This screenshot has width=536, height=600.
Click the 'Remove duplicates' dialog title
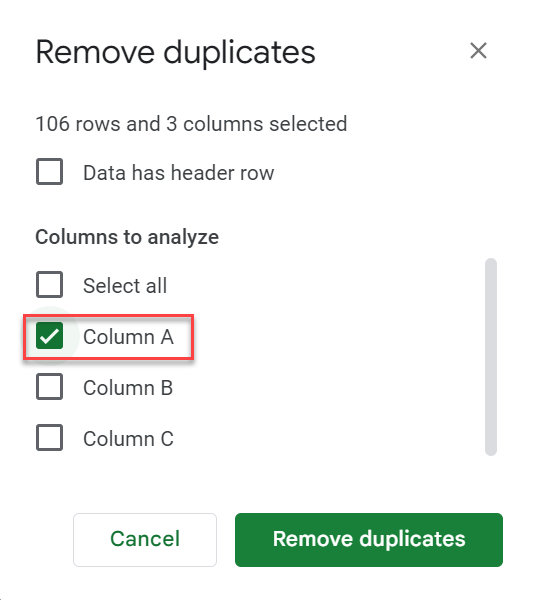[x=176, y=52]
